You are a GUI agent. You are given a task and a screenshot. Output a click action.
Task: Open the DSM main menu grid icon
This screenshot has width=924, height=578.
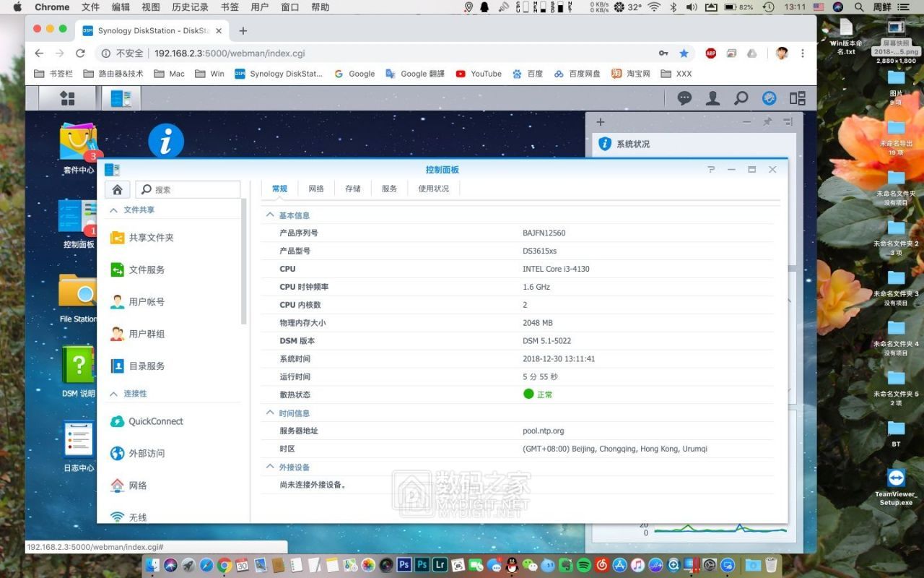tap(67, 98)
